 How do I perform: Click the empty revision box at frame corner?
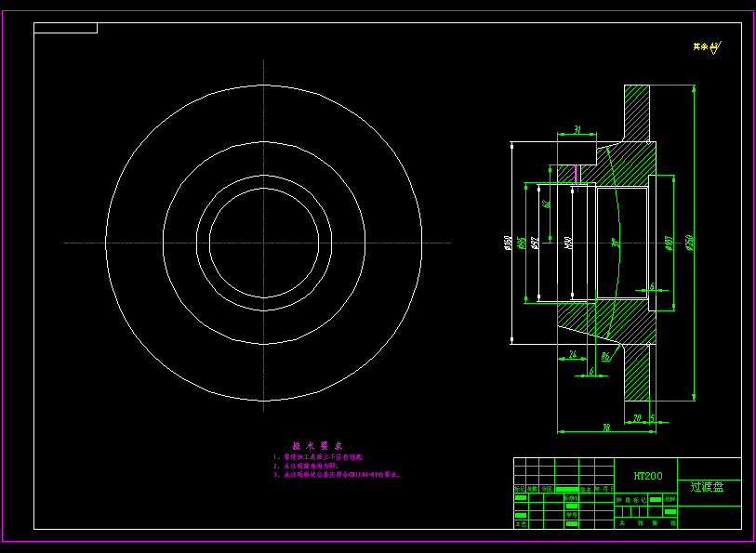tap(66, 28)
